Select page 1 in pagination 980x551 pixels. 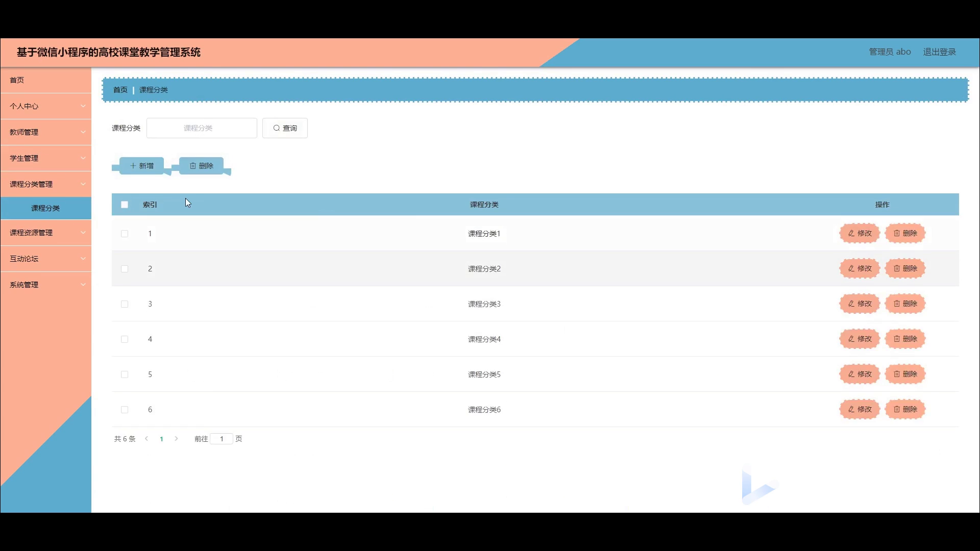(161, 439)
